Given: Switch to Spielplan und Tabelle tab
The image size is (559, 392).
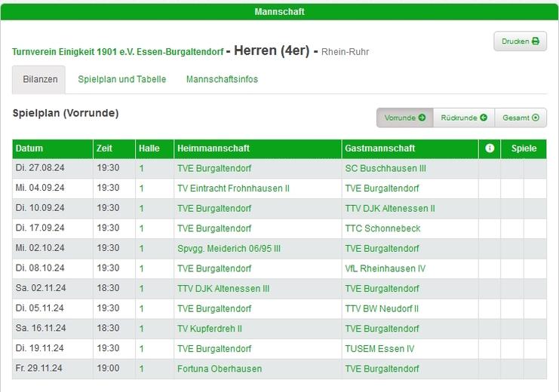Looking at the screenshot, I should pos(121,79).
